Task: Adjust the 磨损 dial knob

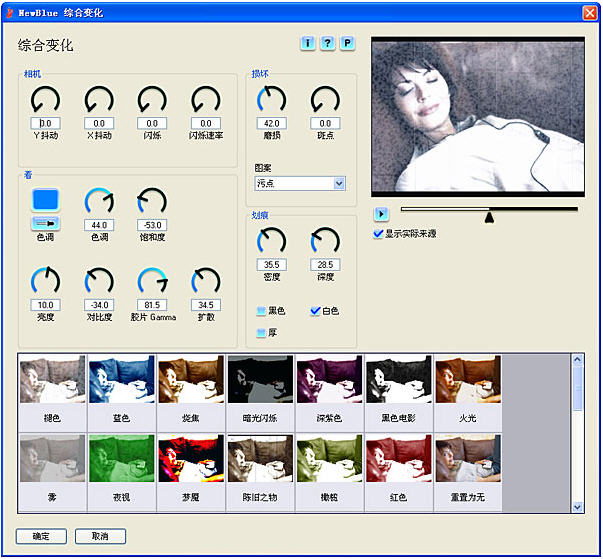Action: tap(272, 100)
